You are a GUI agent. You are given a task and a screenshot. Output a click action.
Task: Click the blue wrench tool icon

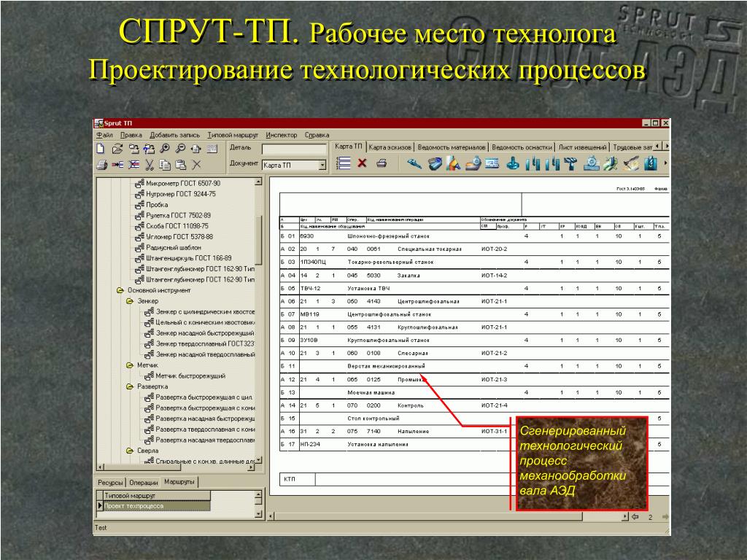point(415,164)
